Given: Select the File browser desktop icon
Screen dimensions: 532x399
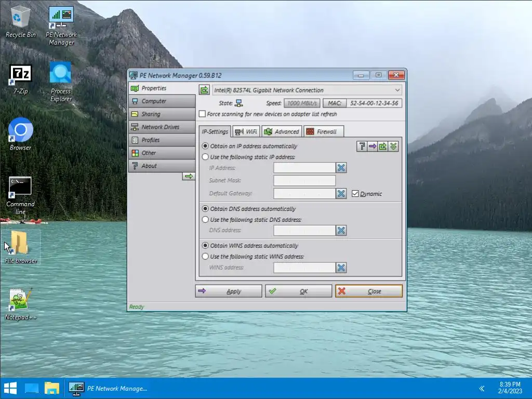Looking at the screenshot, I should click(x=21, y=247).
